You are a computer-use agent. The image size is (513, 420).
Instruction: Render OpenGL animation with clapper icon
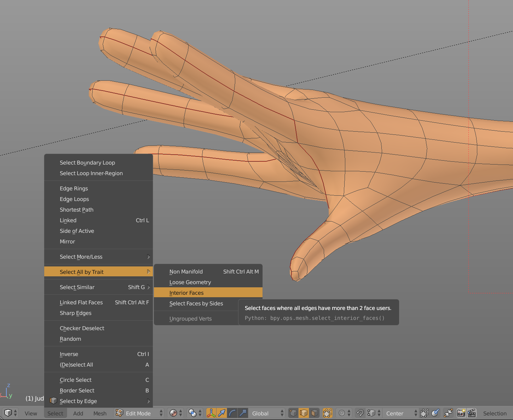pyautogui.click(x=472, y=413)
